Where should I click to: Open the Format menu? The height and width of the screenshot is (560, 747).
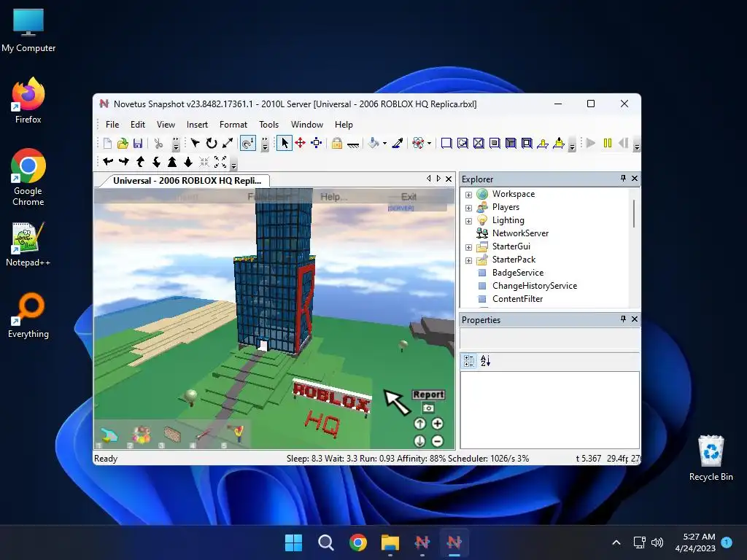(233, 124)
